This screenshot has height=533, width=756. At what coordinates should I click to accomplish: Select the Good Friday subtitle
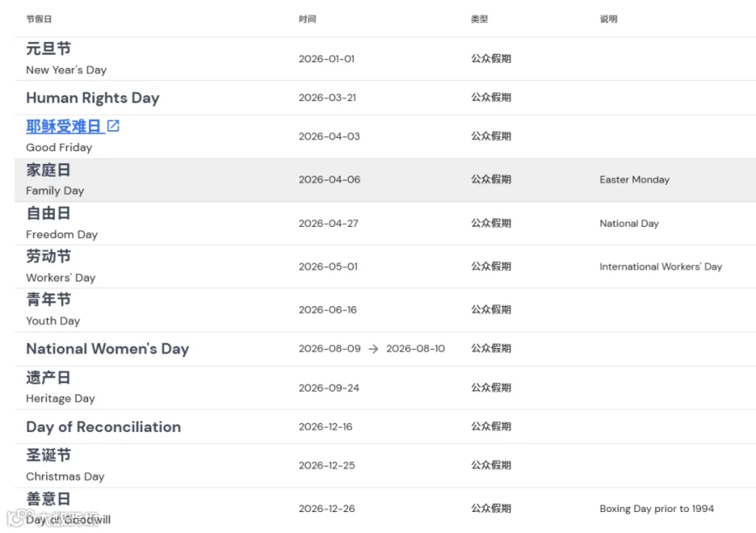pyautogui.click(x=59, y=148)
